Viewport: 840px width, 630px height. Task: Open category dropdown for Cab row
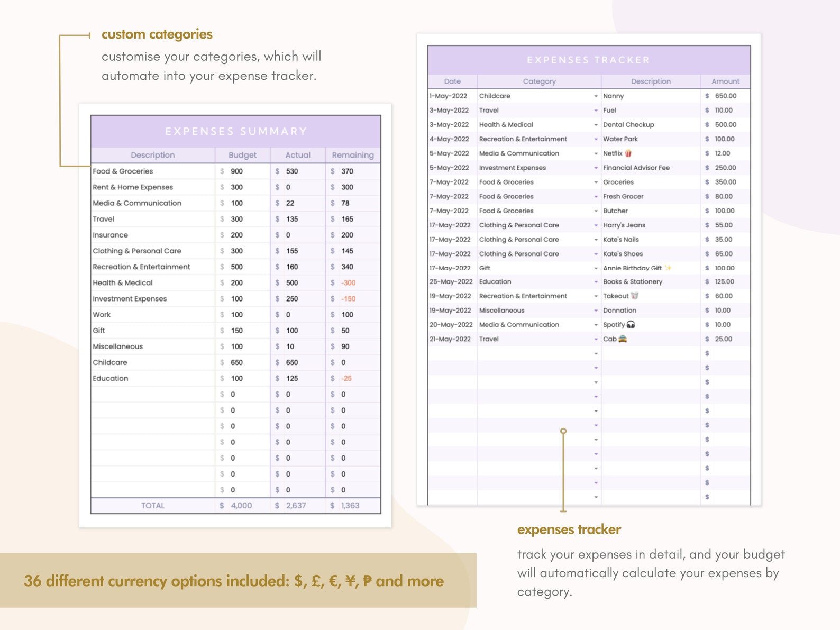pos(596,339)
